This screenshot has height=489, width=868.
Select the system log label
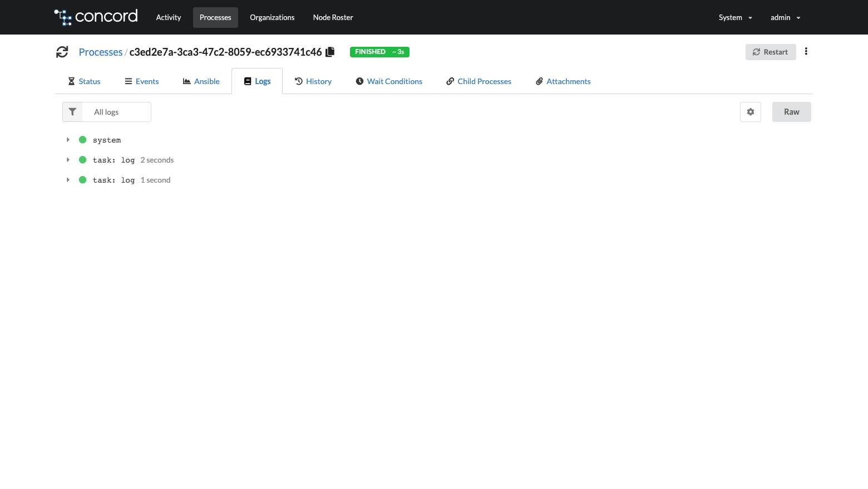107,140
